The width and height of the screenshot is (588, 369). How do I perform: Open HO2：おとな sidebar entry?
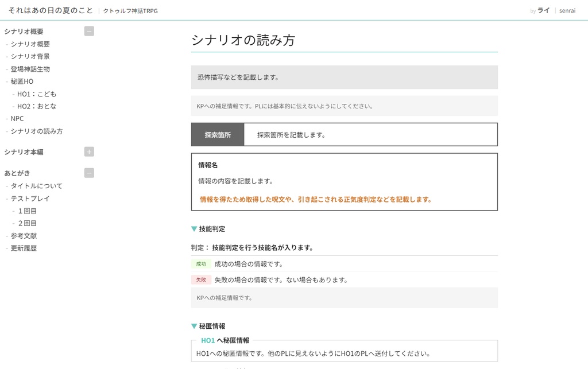pos(37,106)
